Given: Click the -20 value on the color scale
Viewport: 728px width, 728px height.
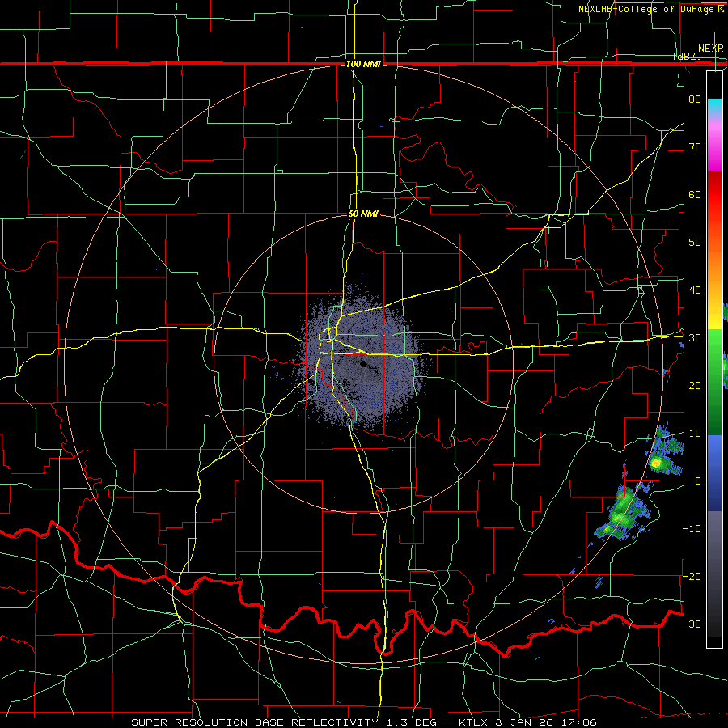Looking at the screenshot, I should point(692,576).
